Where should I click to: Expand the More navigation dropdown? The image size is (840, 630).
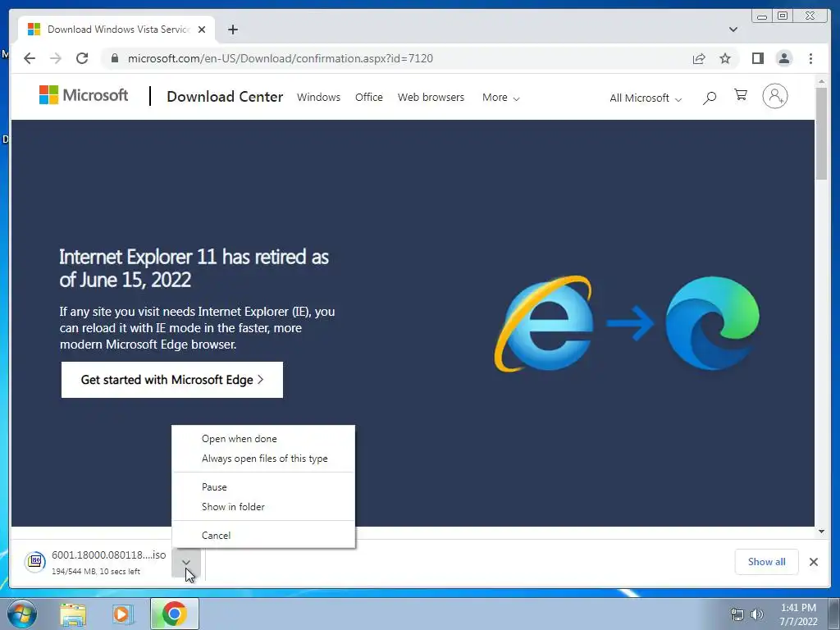500,98
